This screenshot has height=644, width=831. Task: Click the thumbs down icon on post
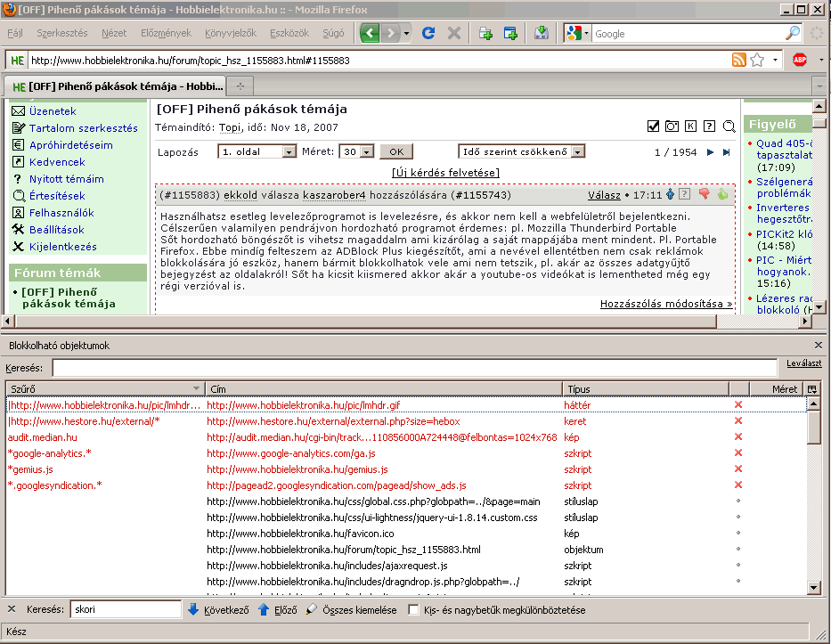pos(704,194)
